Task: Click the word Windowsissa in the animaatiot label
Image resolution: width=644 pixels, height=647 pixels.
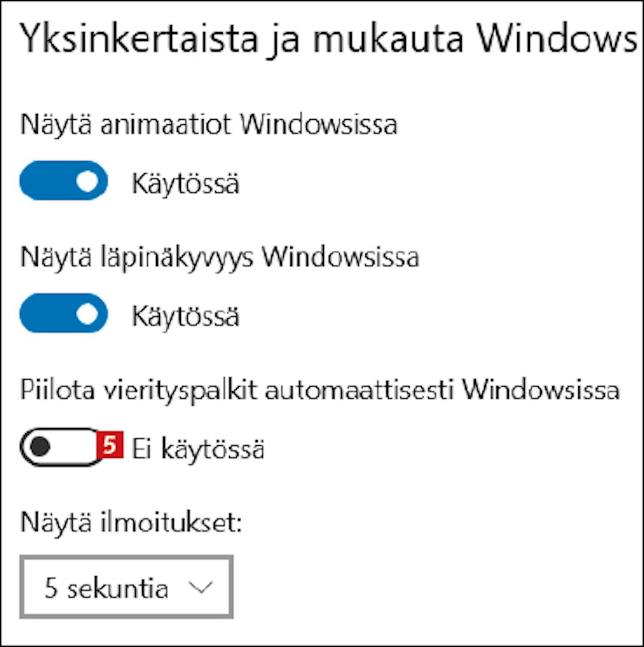Action: click(x=318, y=125)
